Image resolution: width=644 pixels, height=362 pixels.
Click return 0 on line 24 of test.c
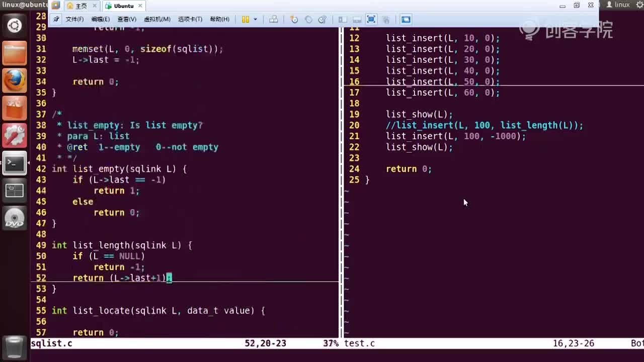pyautogui.click(x=409, y=169)
